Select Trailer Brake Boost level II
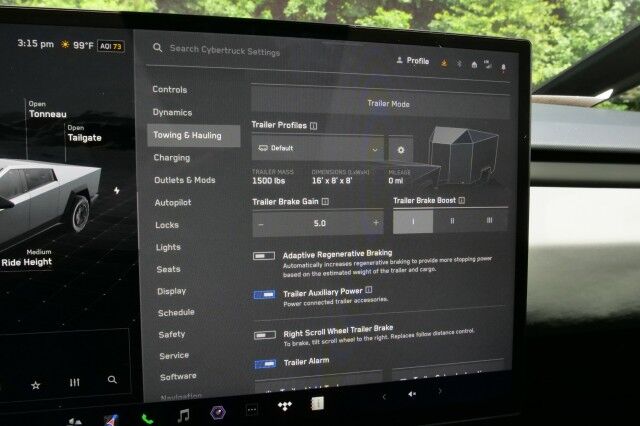 (x=452, y=220)
